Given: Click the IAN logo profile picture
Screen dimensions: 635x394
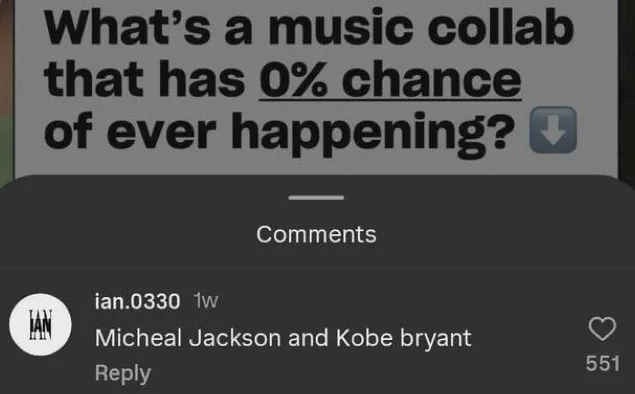Looking at the screenshot, I should [40, 325].
